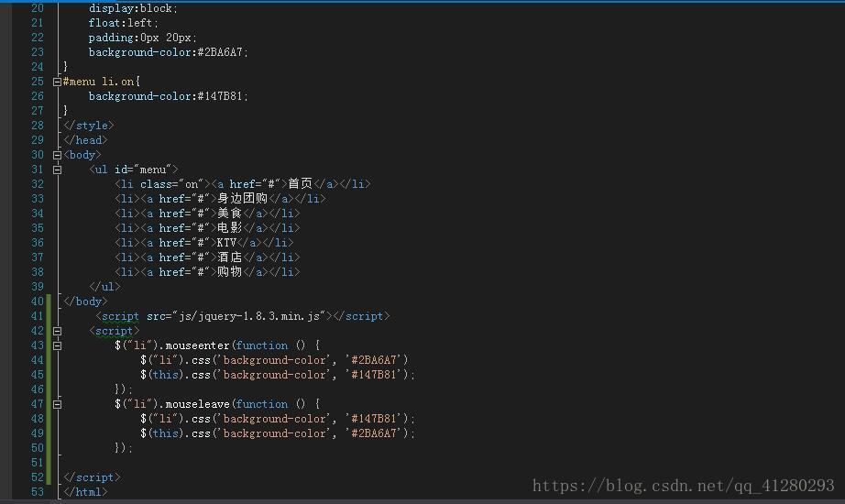
Task: Click the closing html tag
Action: point(85,491)
